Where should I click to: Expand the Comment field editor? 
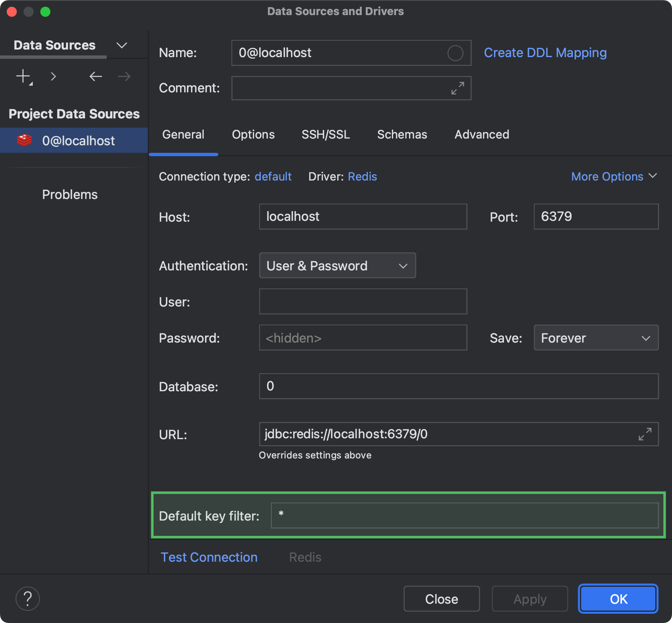[458, 88]
